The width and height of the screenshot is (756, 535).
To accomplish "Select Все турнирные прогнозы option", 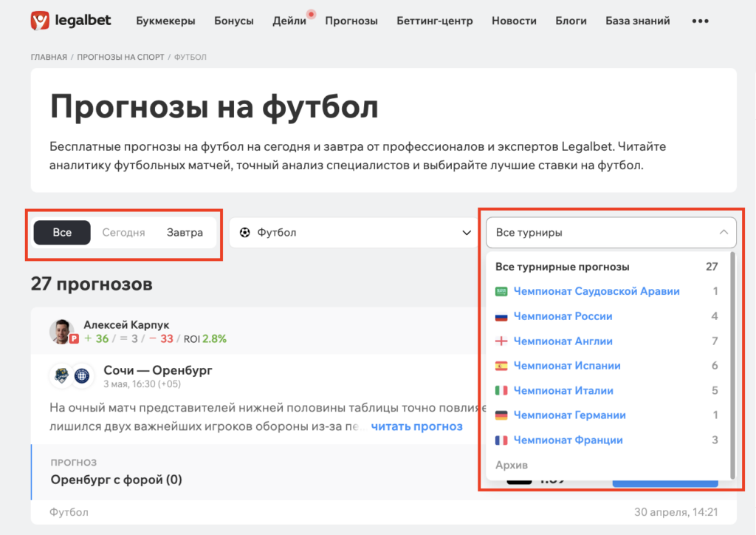I will [607, 267].
